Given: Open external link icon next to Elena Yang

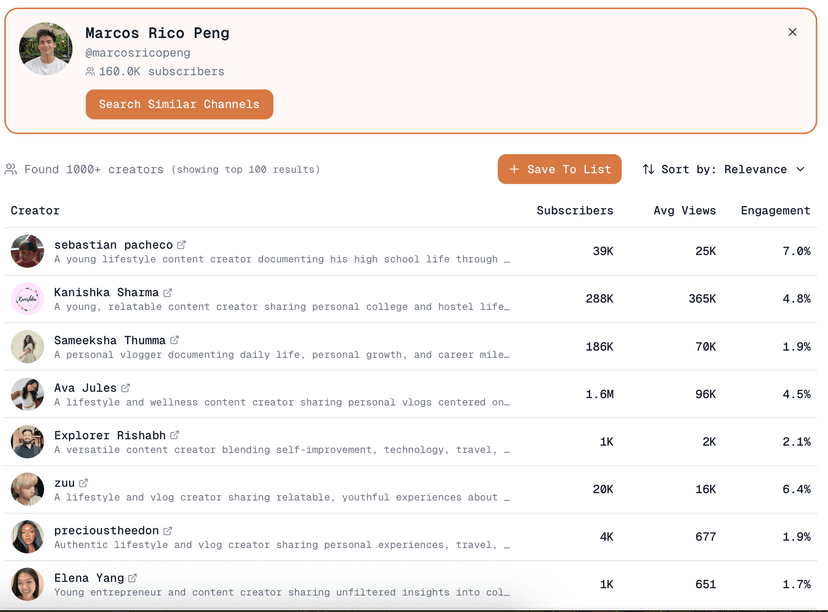Looking at the screenshot, I should pyautogui.click(x=133, y=578).
